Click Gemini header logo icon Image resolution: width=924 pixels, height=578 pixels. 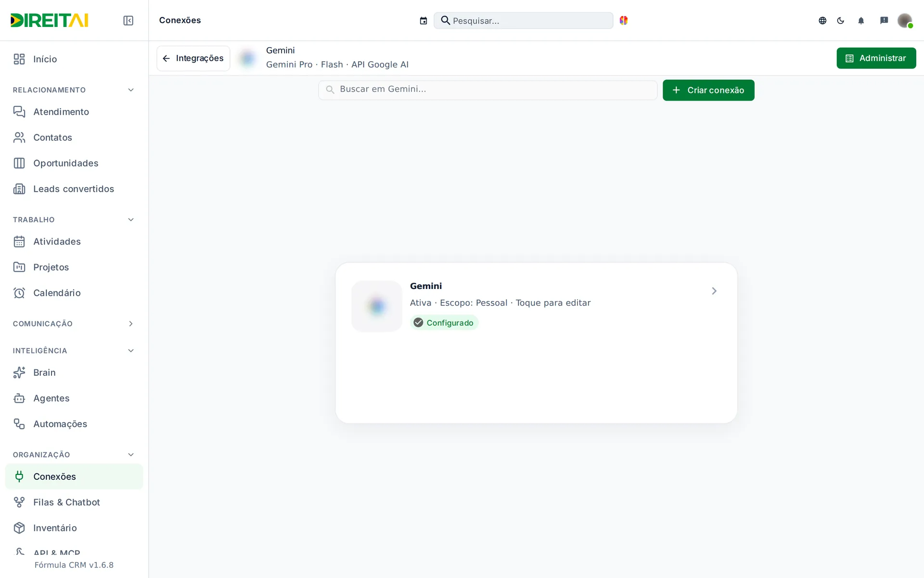[248, 58]
